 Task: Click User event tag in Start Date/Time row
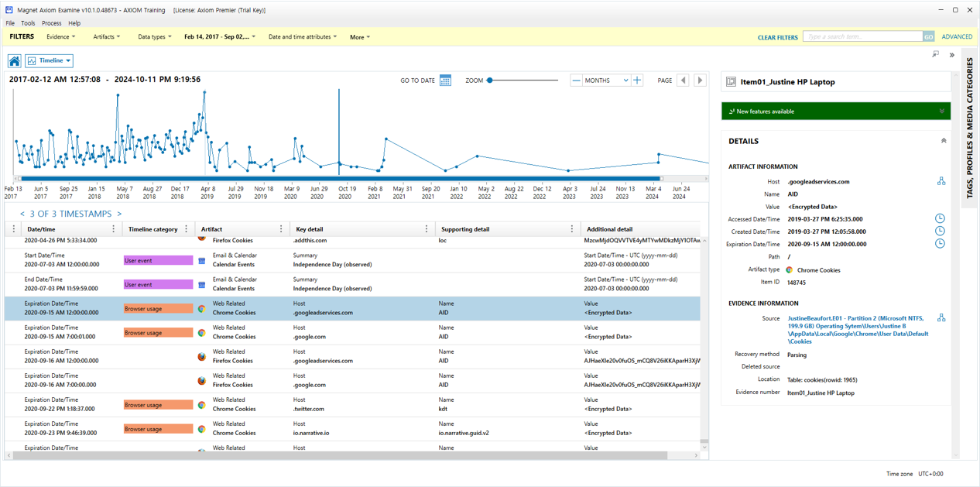coord(158,261)
